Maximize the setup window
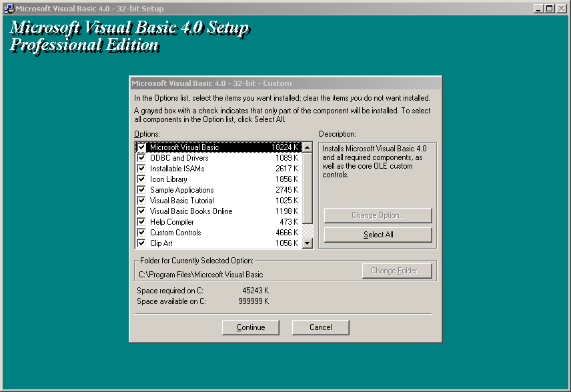The image size is (571, 392). click(x=549, y=9)
